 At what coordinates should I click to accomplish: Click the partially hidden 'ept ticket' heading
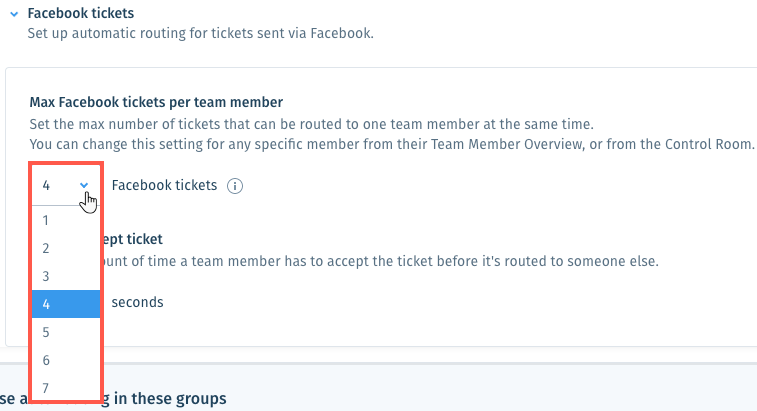coord(133,240)
